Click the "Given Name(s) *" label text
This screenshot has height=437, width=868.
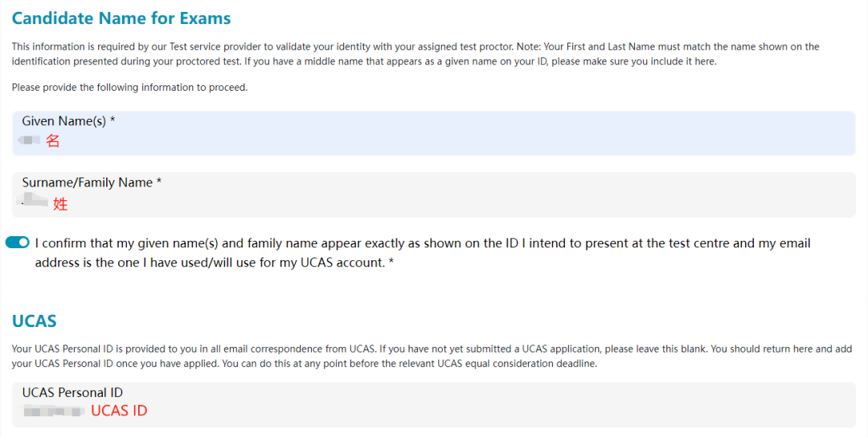click(x=68, y=121)
